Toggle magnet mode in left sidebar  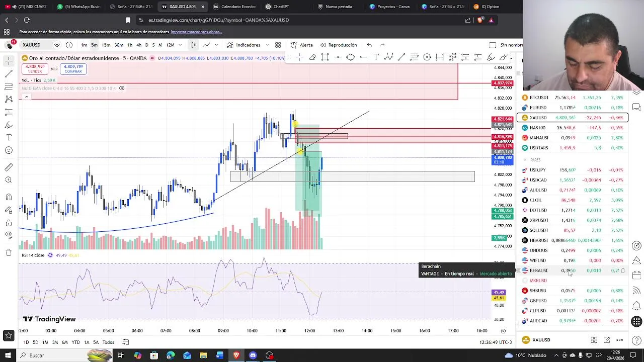9,197
